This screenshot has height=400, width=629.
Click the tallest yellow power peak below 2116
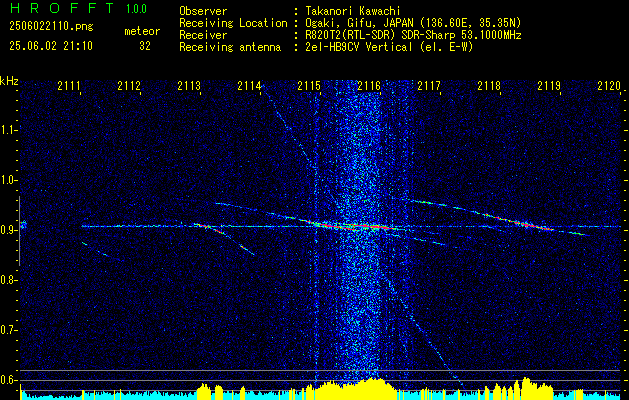[x=373, y=388]
